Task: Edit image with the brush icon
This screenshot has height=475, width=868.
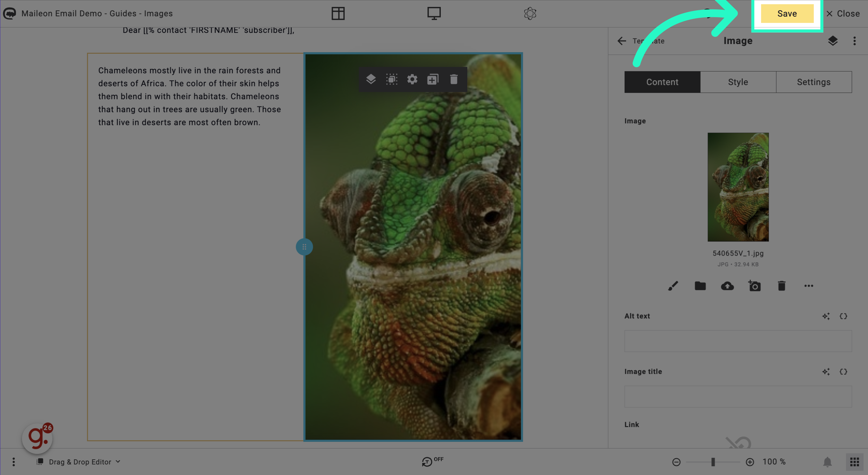Action: [673, 286]
